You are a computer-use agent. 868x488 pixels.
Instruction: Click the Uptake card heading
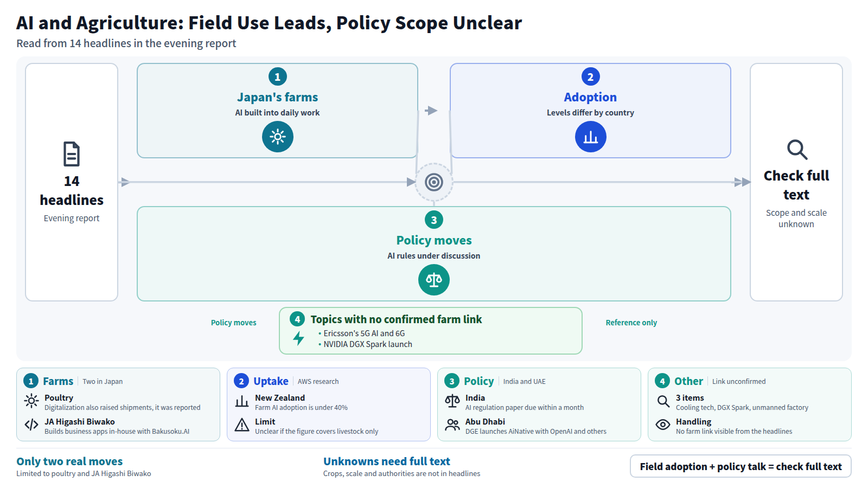point(271,381)
